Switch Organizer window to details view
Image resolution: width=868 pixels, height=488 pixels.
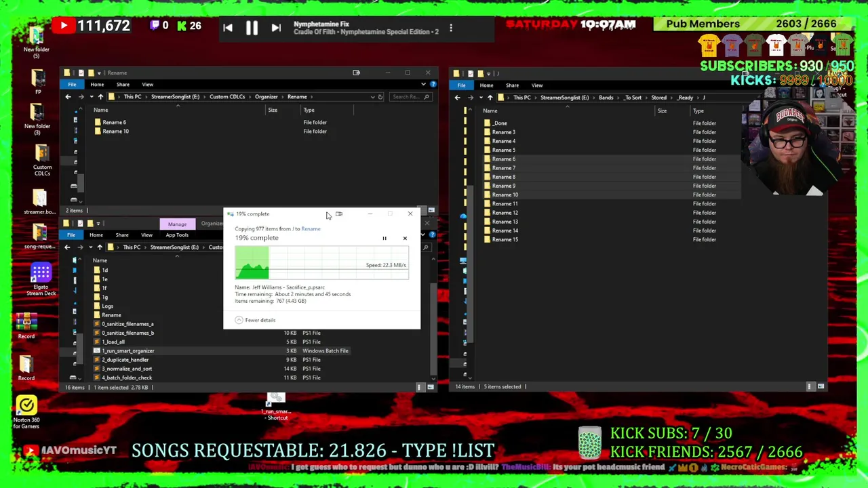(x=419, y=387)
